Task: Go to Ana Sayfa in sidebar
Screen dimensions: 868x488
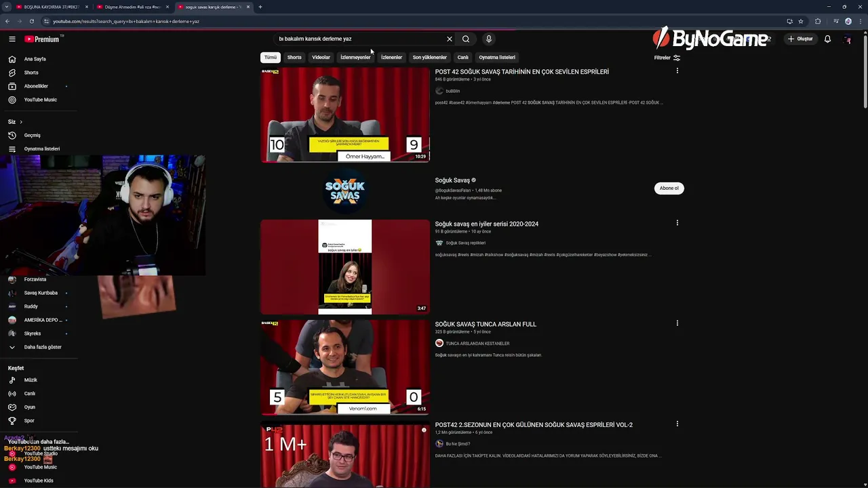Action: (35, 59)
